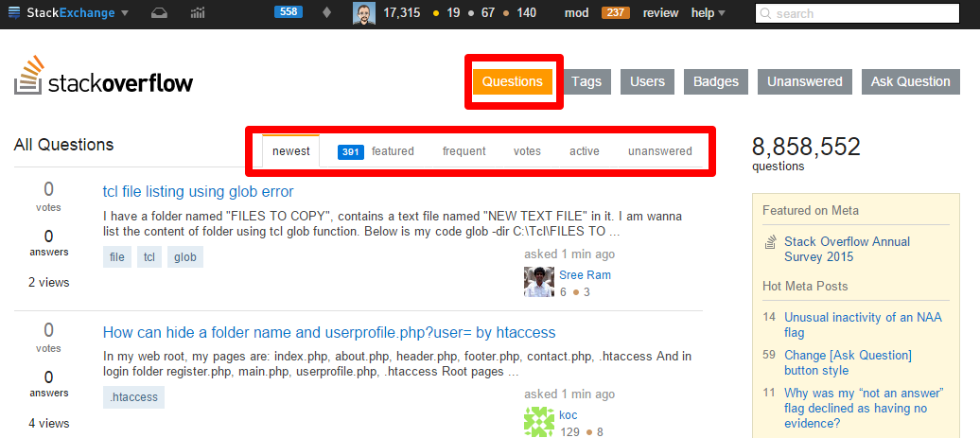Open Sree Ram's avatar image

539,282
